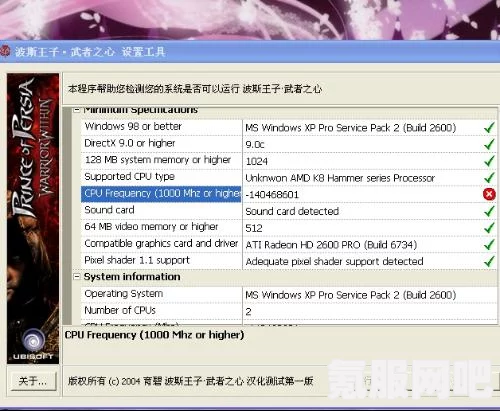
Task: Click the green checkmark for ATI Radeon row
Action: click(489, 244)
